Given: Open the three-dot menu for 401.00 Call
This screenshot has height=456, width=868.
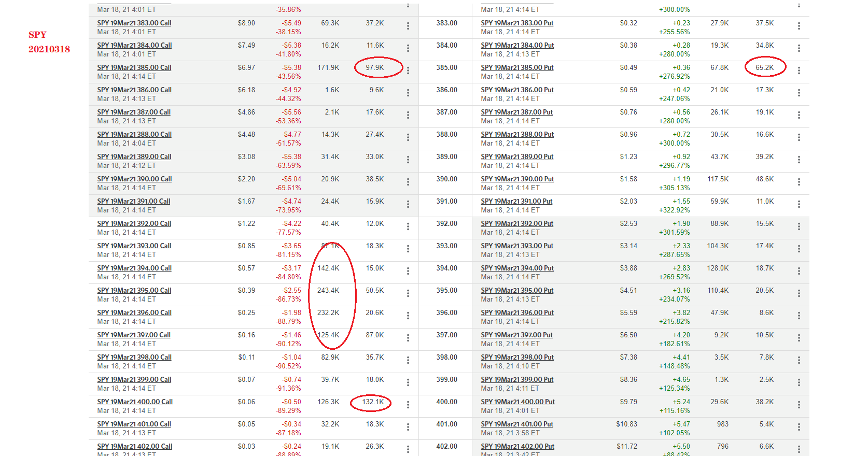Looking at the screenshot, I should pos(408,427).
